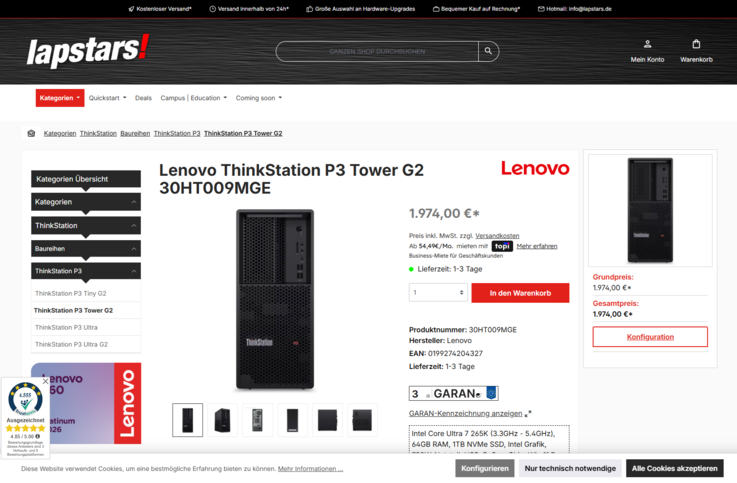Screen dimensions: 737x483
Task: Choose Nur technisch notwendige cookies
Action: tap(570, 468)
